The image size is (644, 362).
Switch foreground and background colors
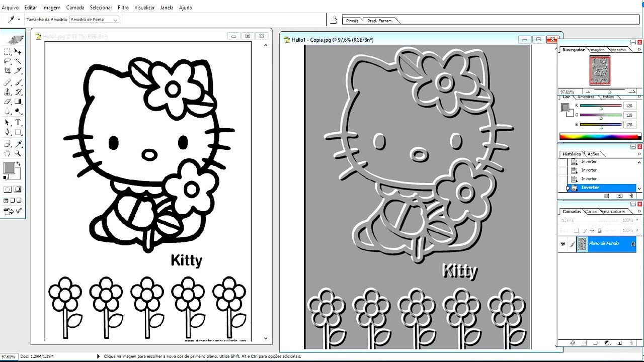pos(19,164)
